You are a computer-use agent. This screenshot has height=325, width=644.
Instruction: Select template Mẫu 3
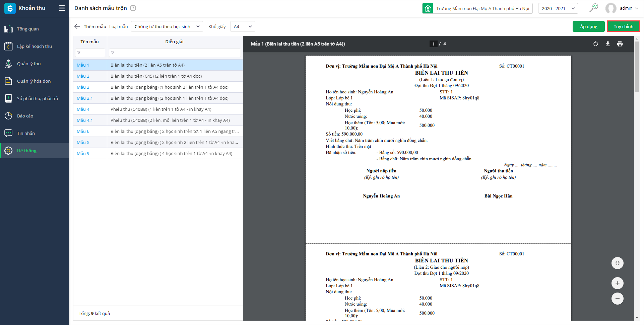(83, 87)
